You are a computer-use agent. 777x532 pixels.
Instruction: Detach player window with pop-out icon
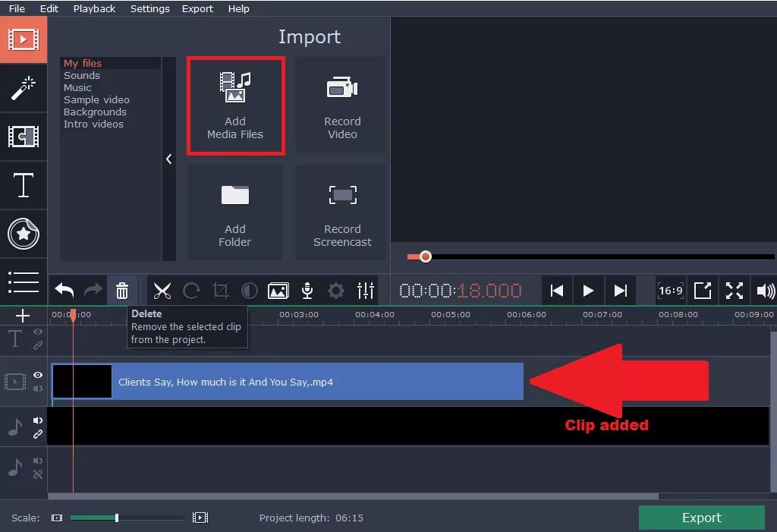703,291
